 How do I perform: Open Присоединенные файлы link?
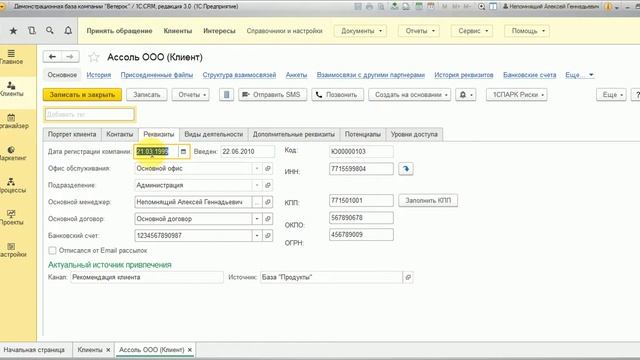pos(157,75)
